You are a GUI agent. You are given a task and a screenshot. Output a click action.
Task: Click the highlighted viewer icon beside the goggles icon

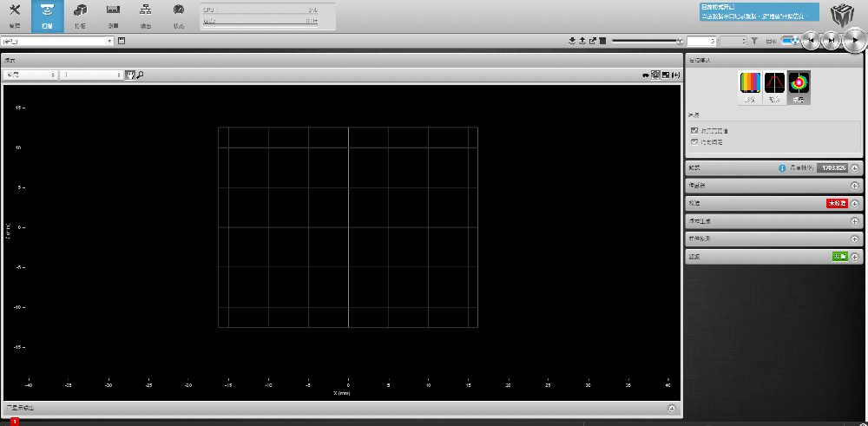pos(655,75)
